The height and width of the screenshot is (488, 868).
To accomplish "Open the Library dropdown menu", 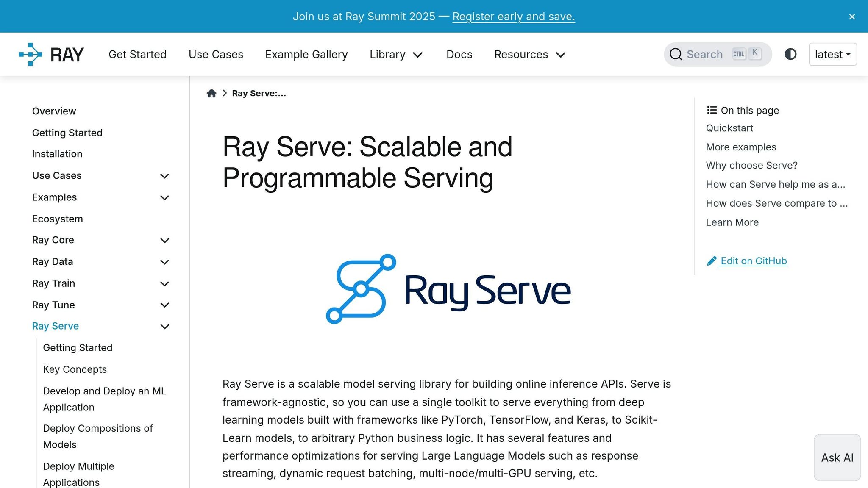I will click(396, 54).
